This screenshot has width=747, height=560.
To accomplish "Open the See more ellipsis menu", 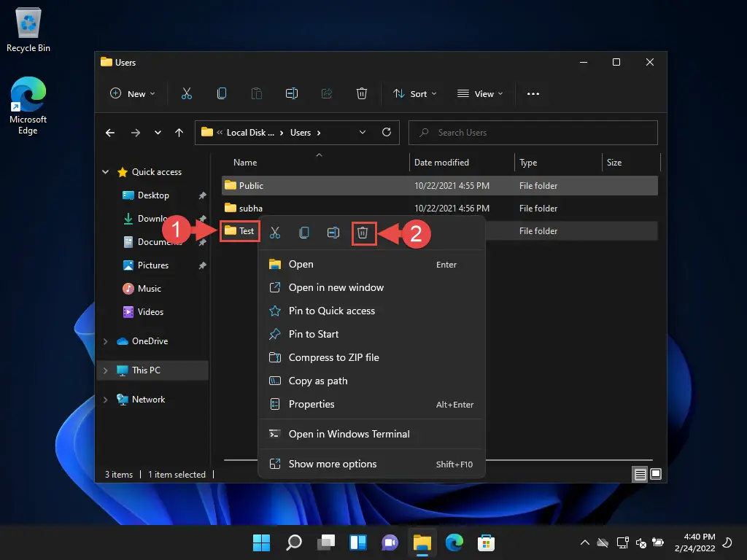I will click(533, 94).
